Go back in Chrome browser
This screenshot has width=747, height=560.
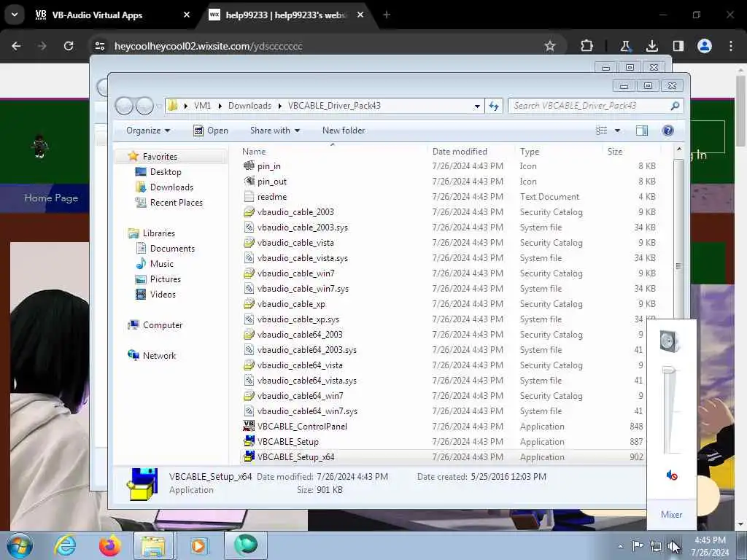coord(16,46)
